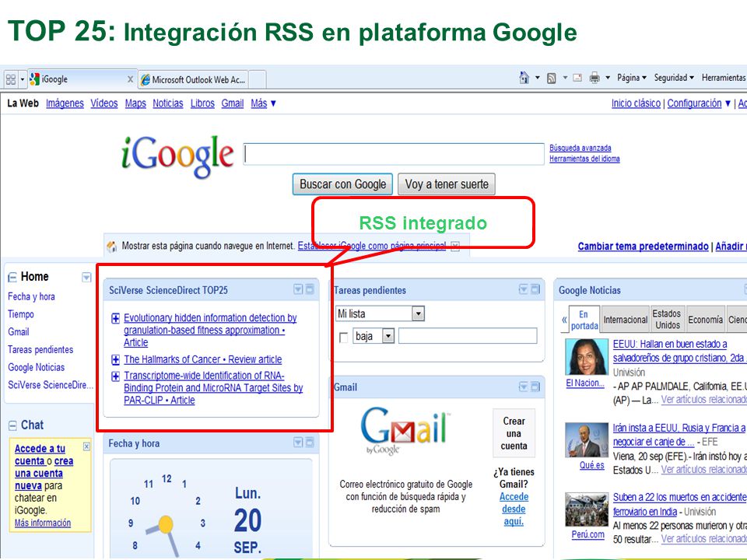Click the printer icon in toolbar
This screenshot has height=560, width=747.
pos(594,78)
